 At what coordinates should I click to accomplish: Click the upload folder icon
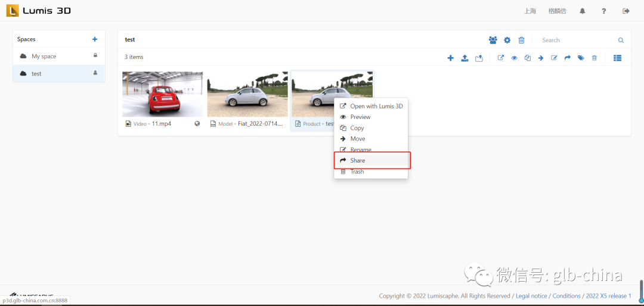(479, 58)
